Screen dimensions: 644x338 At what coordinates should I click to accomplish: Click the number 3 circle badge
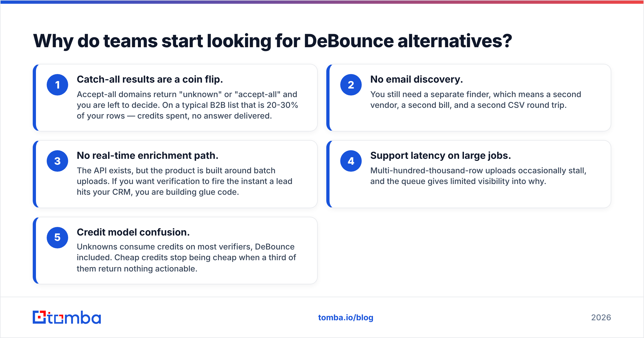point(57,161)
